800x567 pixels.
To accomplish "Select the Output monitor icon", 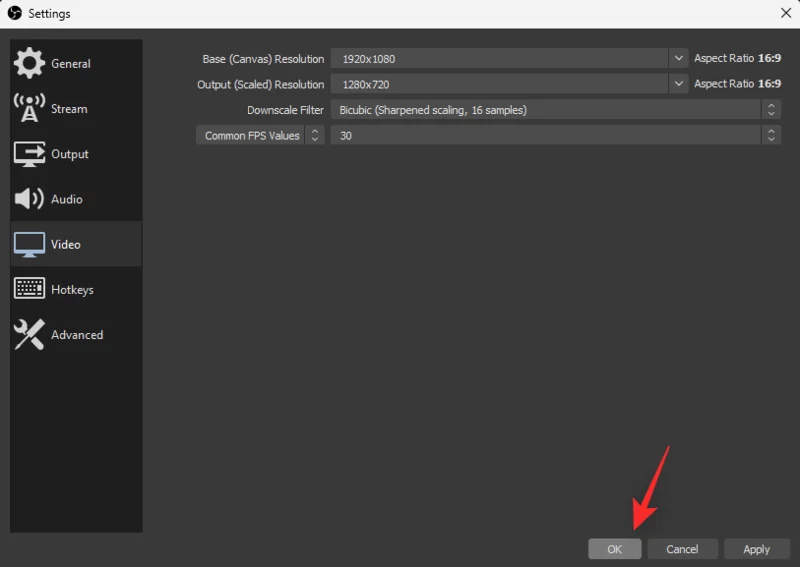I will point(29,154).
